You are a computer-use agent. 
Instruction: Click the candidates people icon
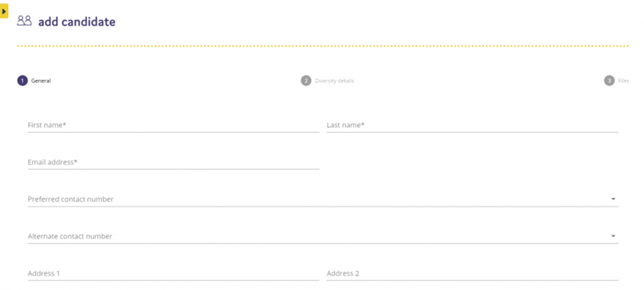tap(24, 21)
